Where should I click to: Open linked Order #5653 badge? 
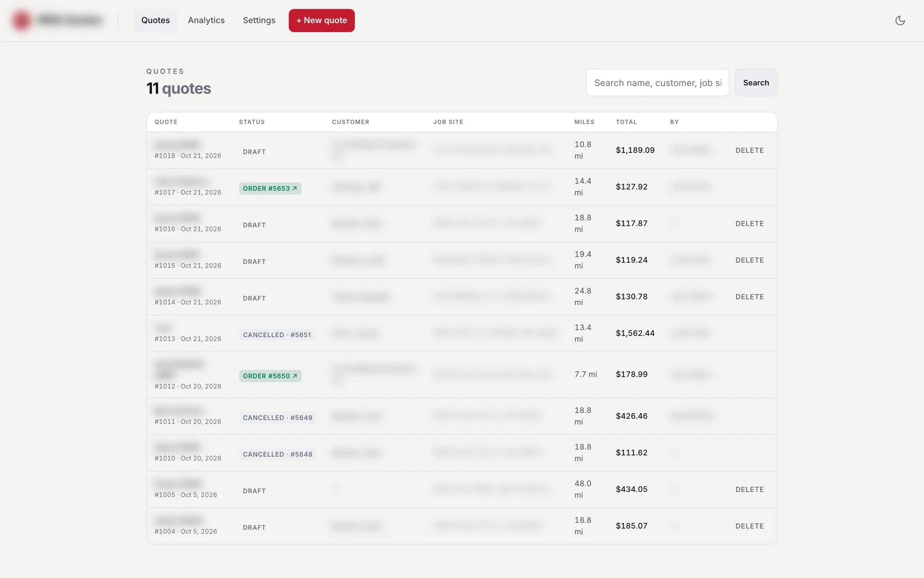pyautogui.click(x=270, y=188)
